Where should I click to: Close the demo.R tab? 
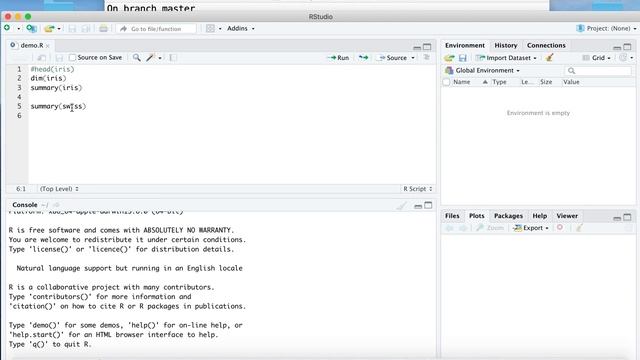(48, 46)
